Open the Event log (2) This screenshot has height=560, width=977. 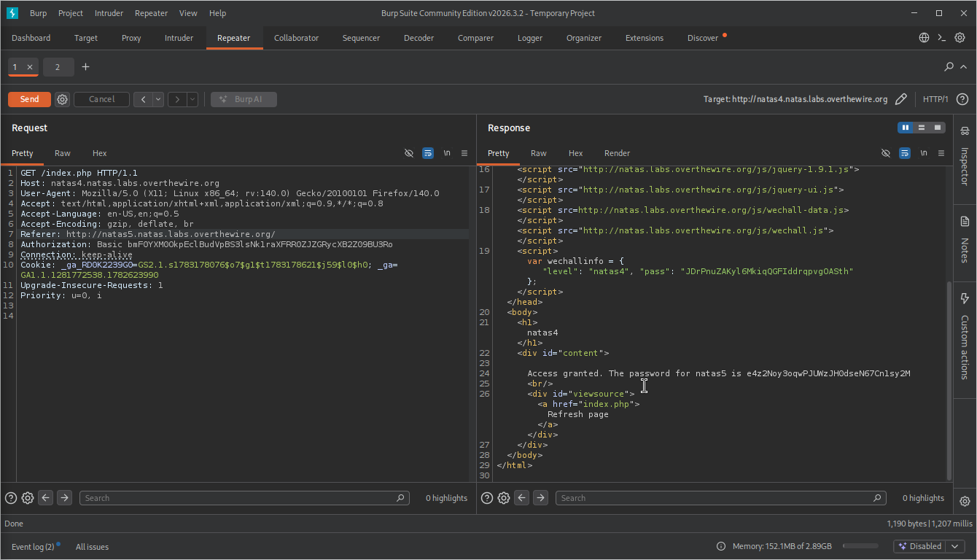(x=33, y=547)
